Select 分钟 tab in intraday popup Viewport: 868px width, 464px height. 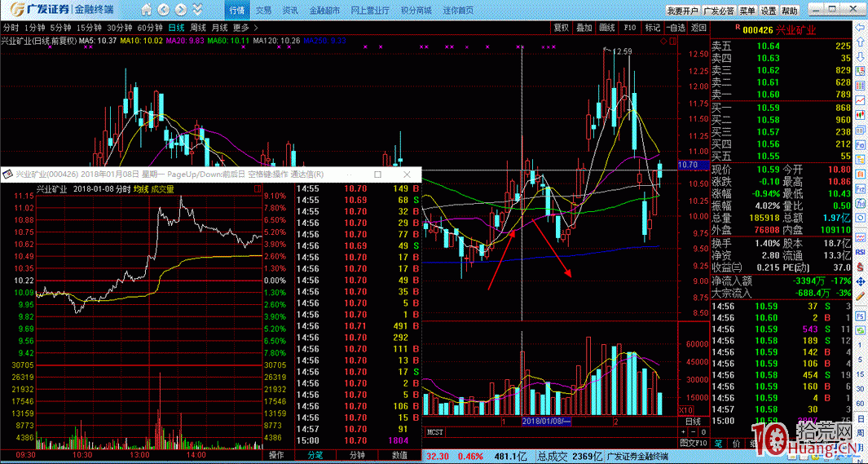pyautogui.click(x=356, y=455)
